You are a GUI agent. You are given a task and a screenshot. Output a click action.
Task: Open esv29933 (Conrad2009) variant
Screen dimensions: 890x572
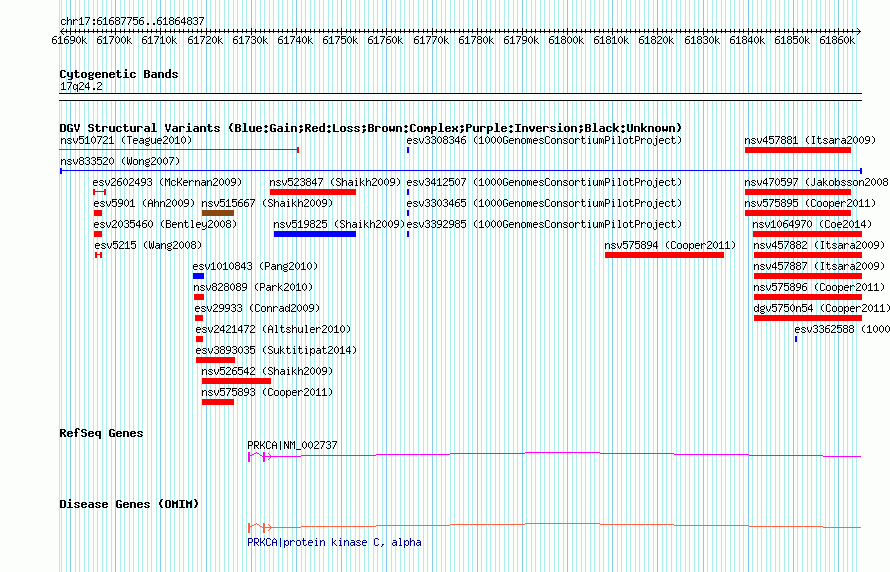(x=257, y=308)
